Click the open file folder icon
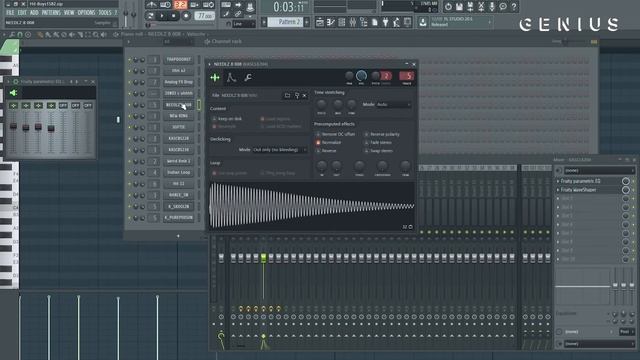 287,95
